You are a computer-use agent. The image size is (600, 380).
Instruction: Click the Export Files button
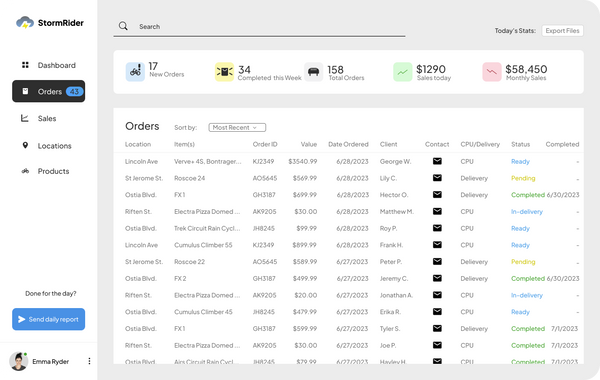click(x=562, y=31)
